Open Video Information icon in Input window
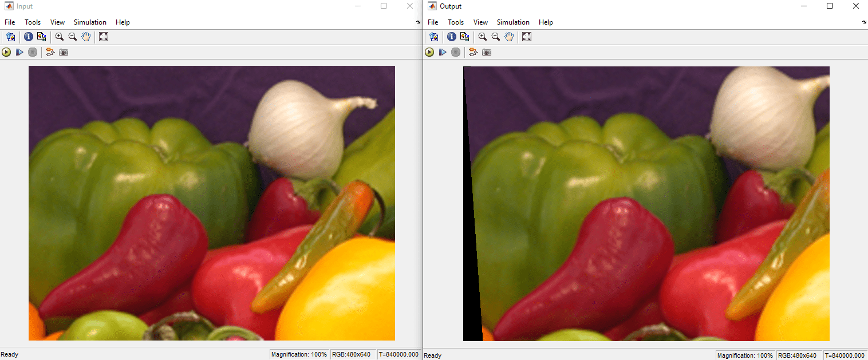This screenshot has height=360, width=868. tap(29, 37)
